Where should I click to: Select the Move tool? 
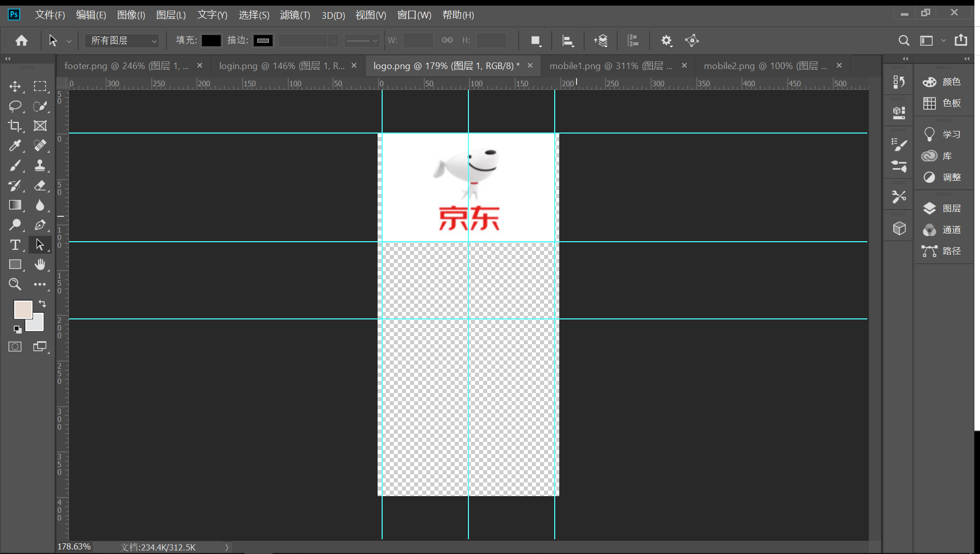pos(15,86)
